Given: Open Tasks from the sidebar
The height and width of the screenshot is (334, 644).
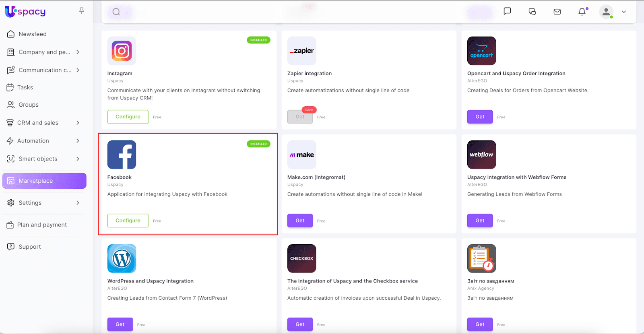Looking at the screenshot, I should point(25,87).
